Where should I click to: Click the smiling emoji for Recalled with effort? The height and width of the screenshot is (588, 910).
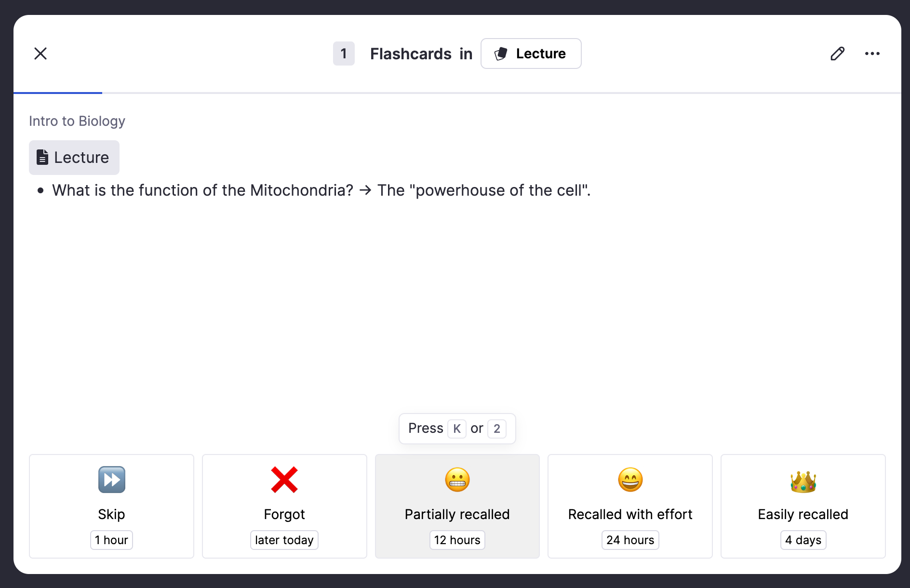(x=630, y=480)
